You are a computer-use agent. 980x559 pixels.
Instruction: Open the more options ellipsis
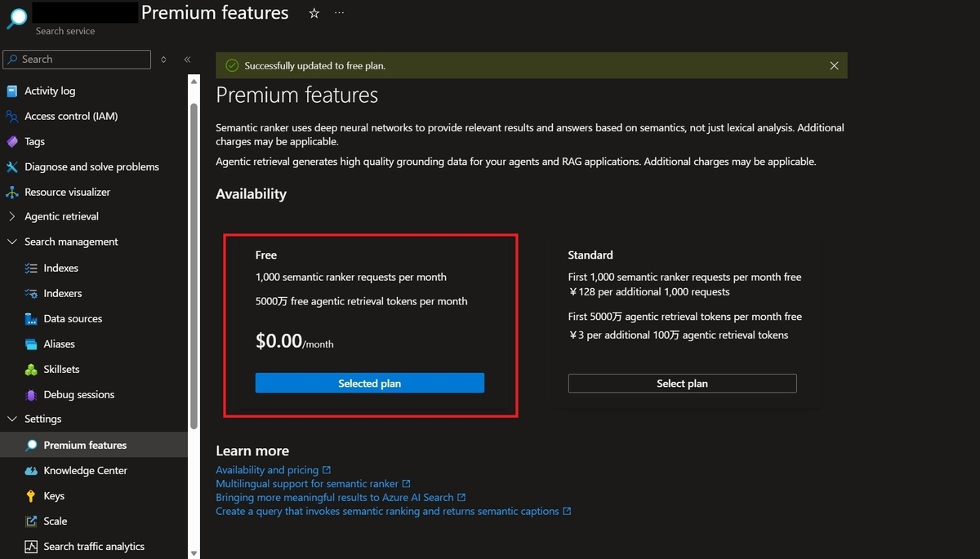click(340, 14)
